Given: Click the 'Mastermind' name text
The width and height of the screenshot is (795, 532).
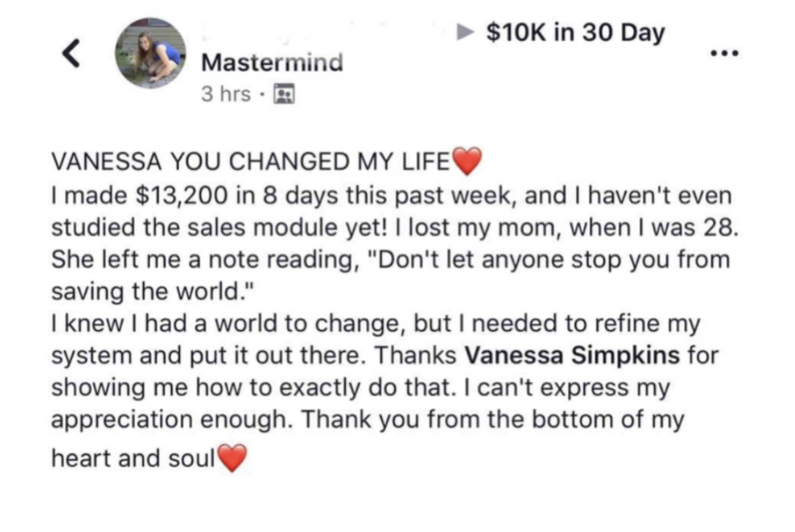Looking at the screenshot, I should coord(272,62).
